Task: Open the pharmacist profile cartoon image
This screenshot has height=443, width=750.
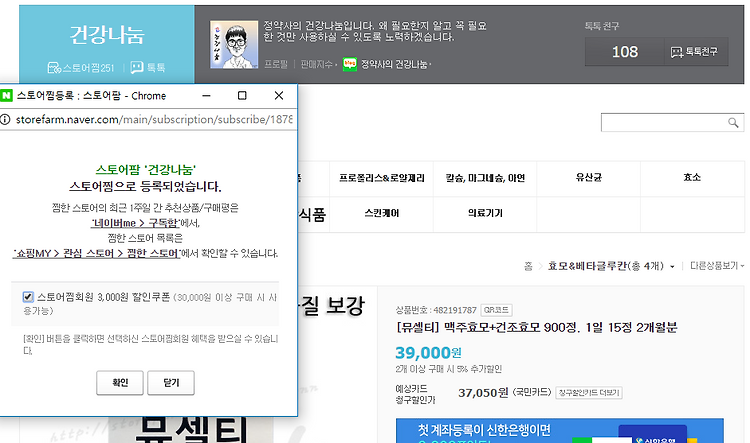Action: (x=234, y=44)
